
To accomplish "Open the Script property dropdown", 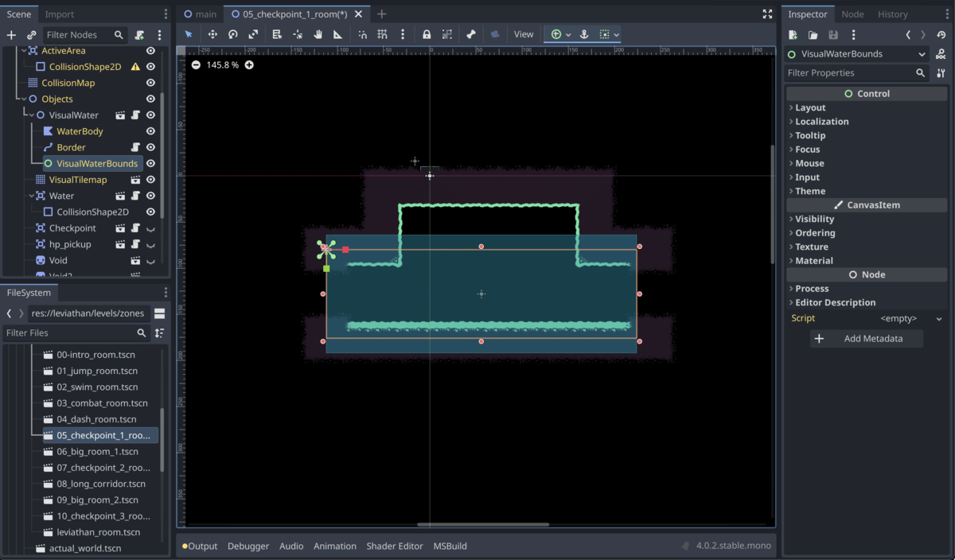I will tap(939, 318).
